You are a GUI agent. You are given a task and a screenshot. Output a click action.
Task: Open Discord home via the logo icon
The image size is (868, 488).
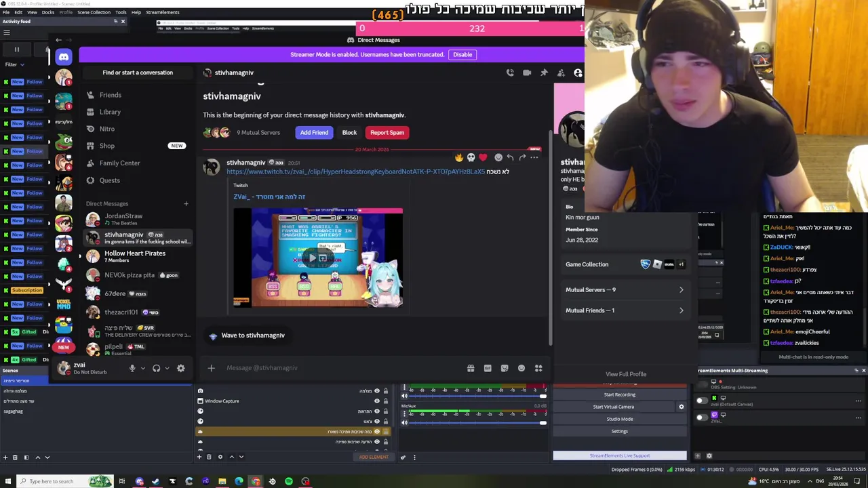64,58
